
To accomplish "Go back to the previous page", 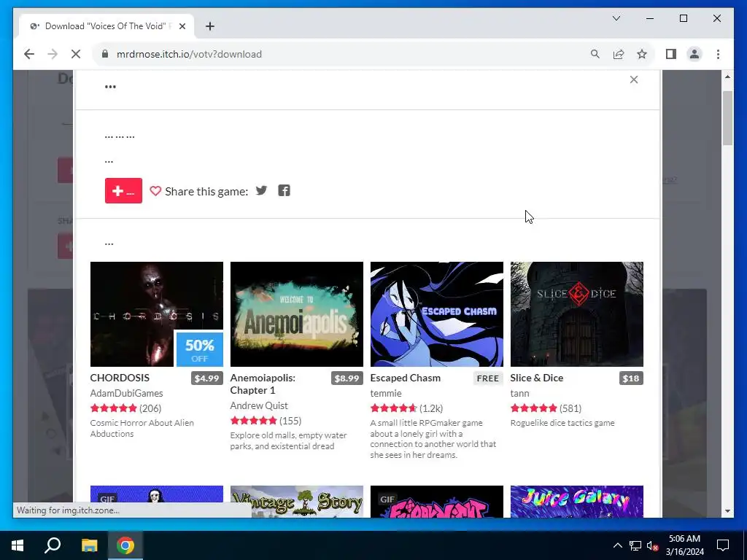I will (x=29, y=54).
